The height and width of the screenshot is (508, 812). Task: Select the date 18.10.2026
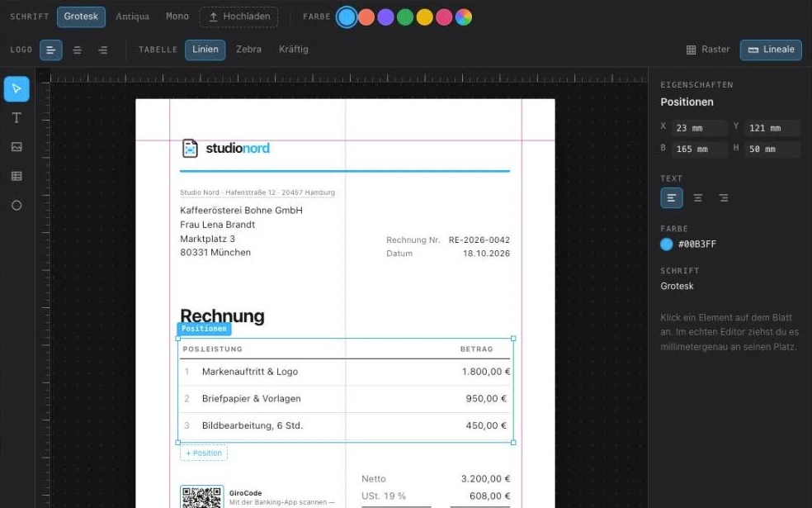[486, 254]
